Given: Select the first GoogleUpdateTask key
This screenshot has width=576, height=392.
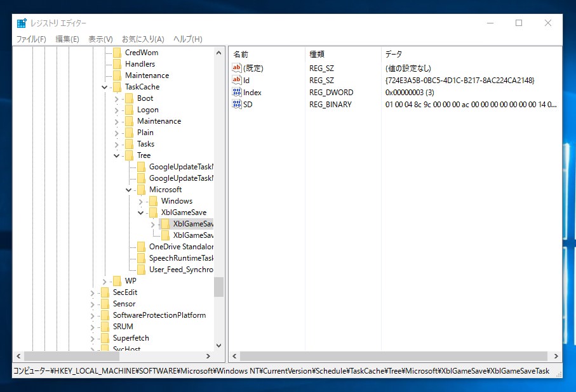Looking at the screenshot, I should 181,167.
